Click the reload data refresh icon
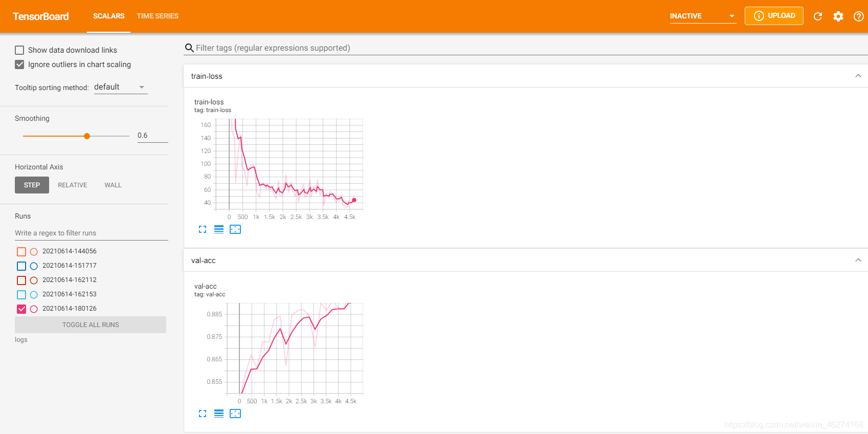 (x=818, y=16)
